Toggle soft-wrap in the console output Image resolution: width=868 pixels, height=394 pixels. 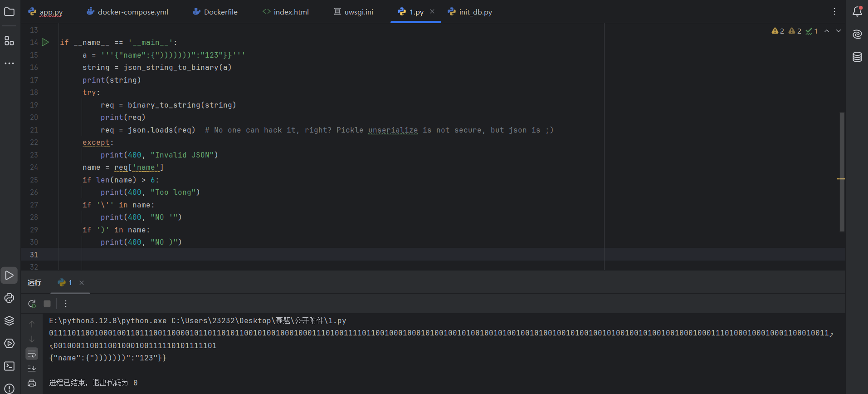pyautogui.click(x=32, y=354)
